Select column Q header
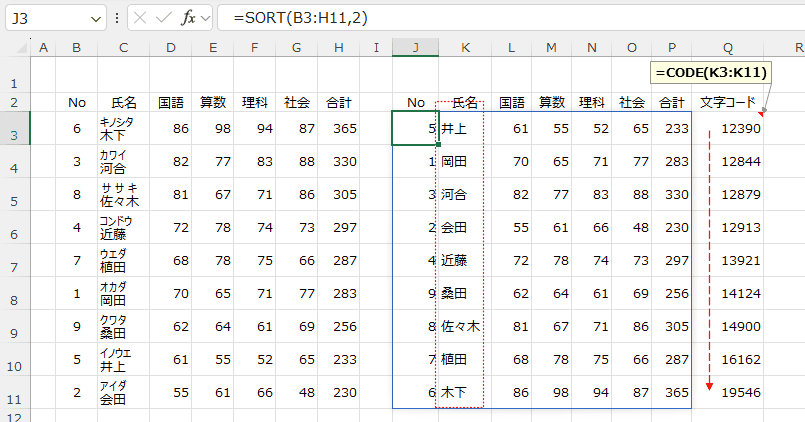The image size is (805, 422). (x=727, y=48)
